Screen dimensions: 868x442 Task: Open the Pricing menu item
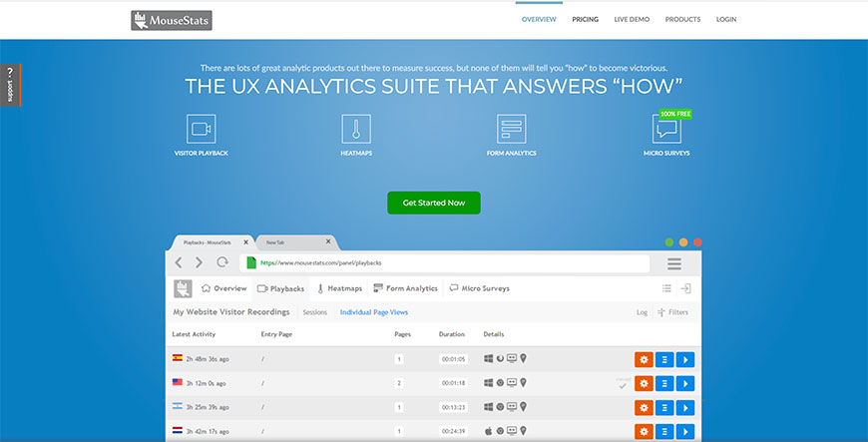click(x=585, y=19)
